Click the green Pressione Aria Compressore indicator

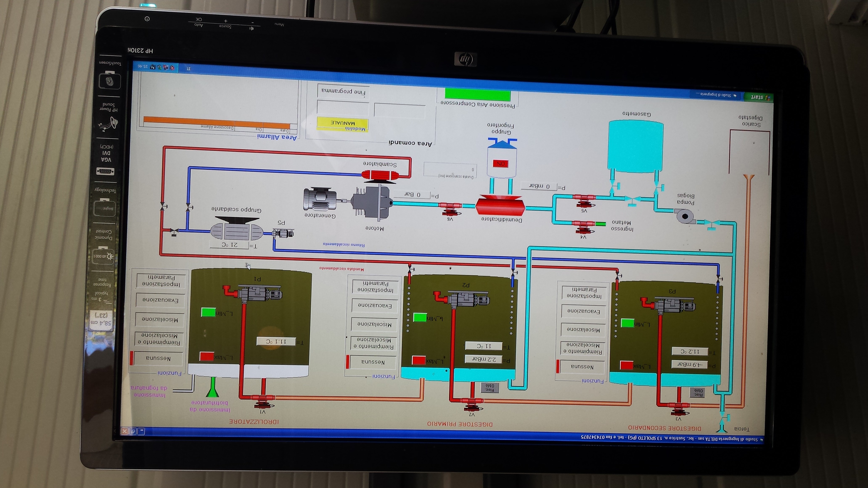pos(478,95)
